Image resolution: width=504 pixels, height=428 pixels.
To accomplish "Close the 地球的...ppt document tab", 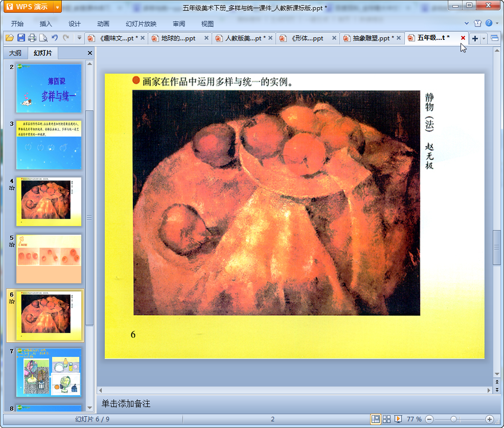I will tap(207, 38).
